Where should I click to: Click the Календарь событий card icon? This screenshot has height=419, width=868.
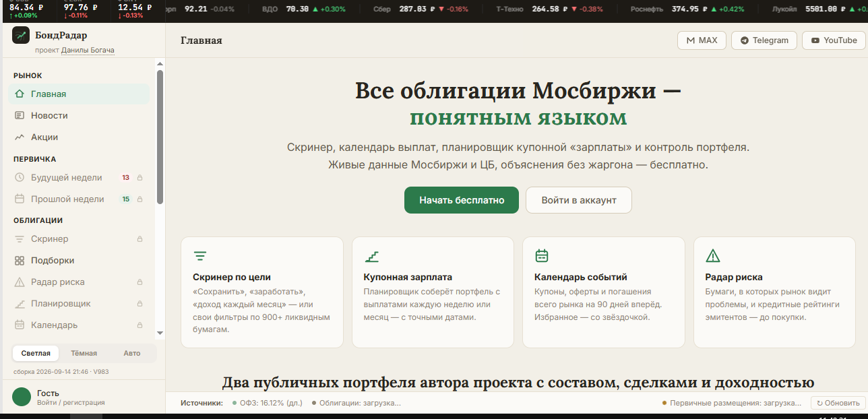(x=541, y=256)
